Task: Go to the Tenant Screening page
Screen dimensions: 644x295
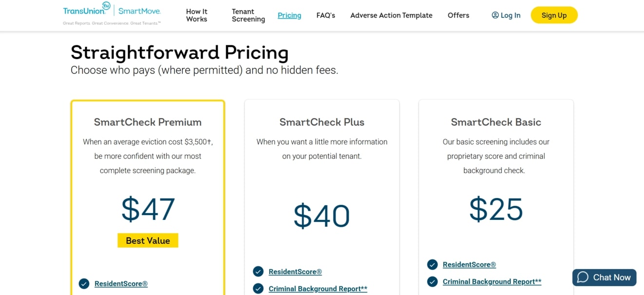Action: [248, 15]
